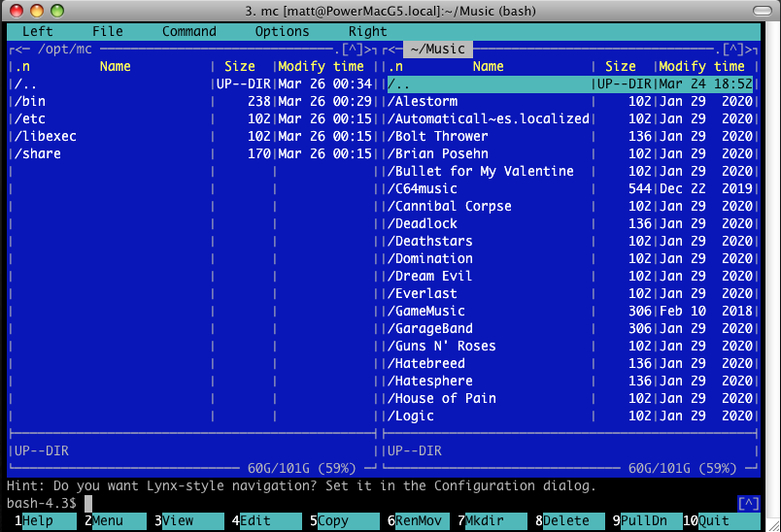
Task: Select /Hatebreed folder
Action: coord(570,363)
